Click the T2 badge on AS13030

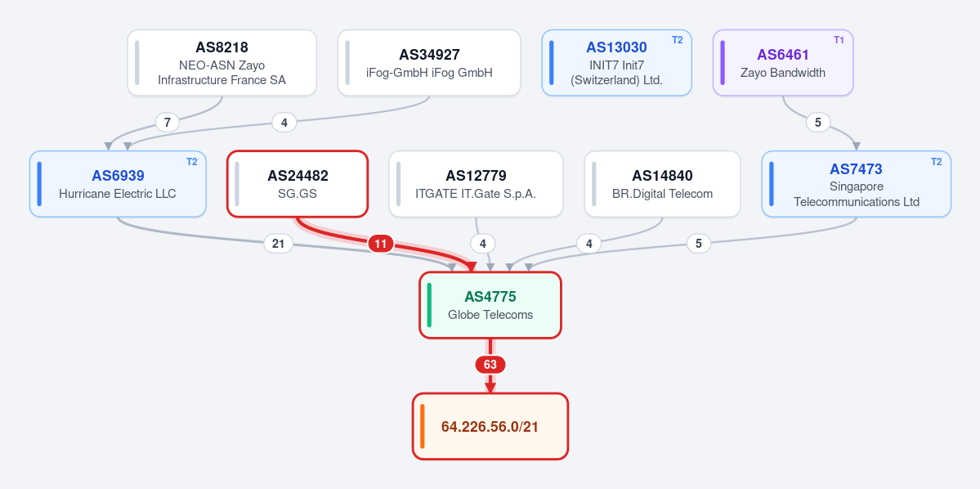coord(678,40)
